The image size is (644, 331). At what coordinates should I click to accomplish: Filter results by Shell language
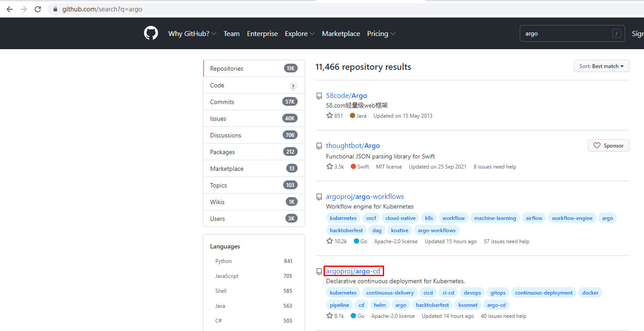pyautogui.click(x=254, y=291)
